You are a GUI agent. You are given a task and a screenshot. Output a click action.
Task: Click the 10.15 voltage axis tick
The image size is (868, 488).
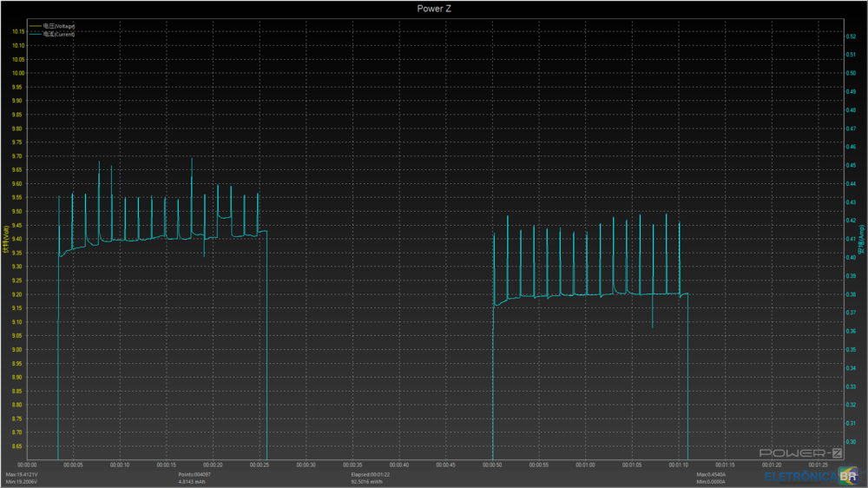pyautogui.click(x=17, y=31)
